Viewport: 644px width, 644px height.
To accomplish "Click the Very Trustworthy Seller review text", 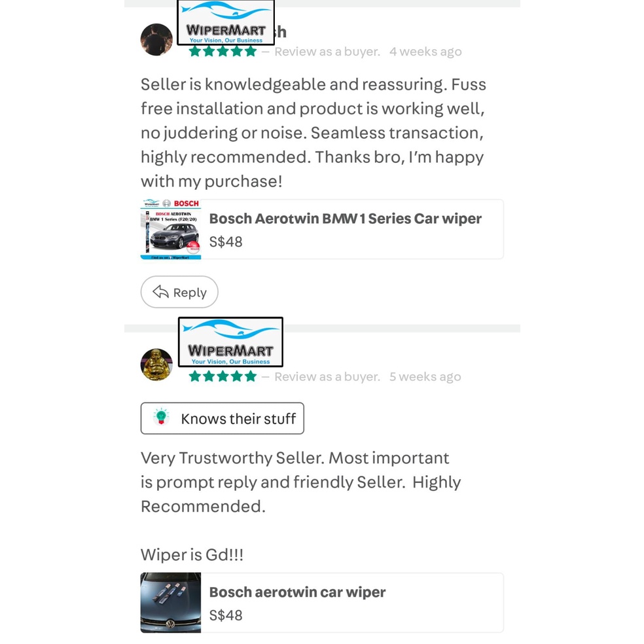I will point(301,482).
